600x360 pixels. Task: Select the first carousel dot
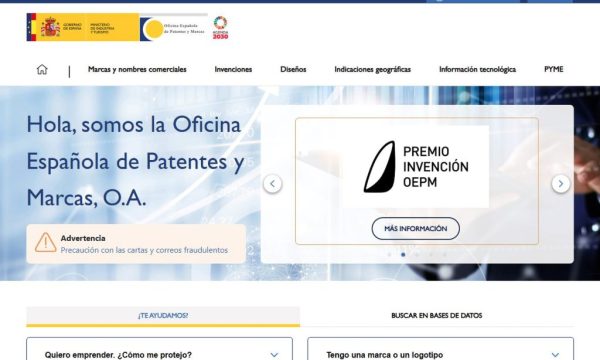click(x=390, y=254)
